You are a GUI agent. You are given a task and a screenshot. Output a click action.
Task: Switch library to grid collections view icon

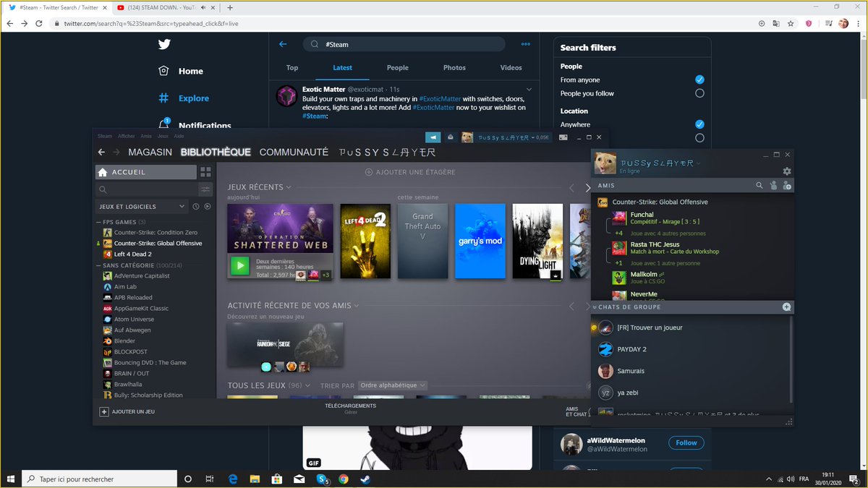[x=205, y=172]
